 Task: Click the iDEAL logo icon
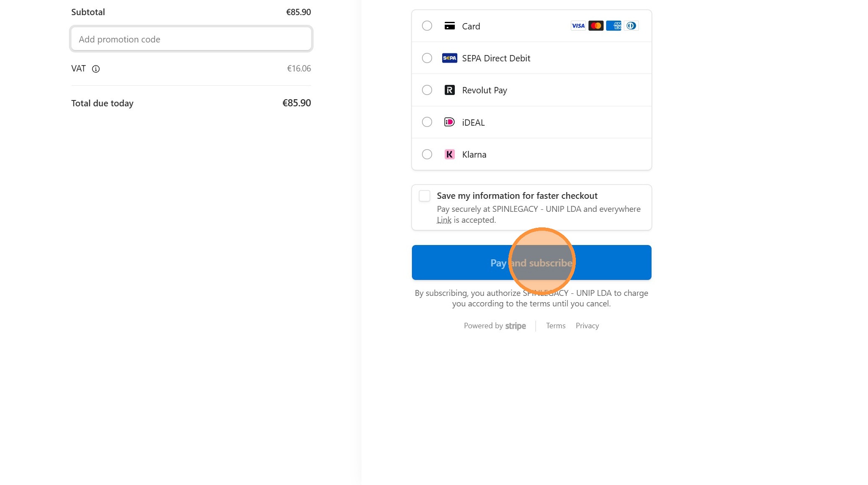coord(449,122)
